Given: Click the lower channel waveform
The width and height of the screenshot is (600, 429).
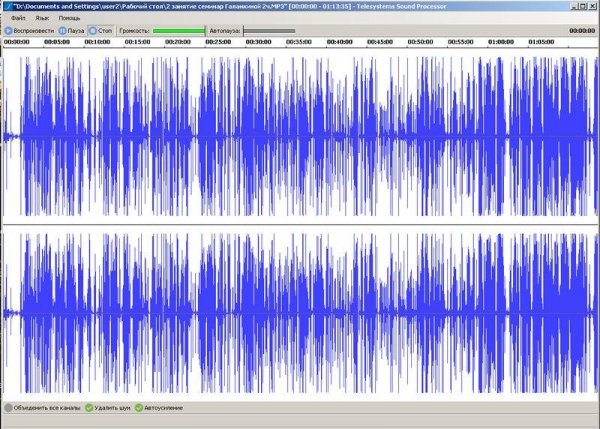Looking at the screenshot, I should point(300,313).
